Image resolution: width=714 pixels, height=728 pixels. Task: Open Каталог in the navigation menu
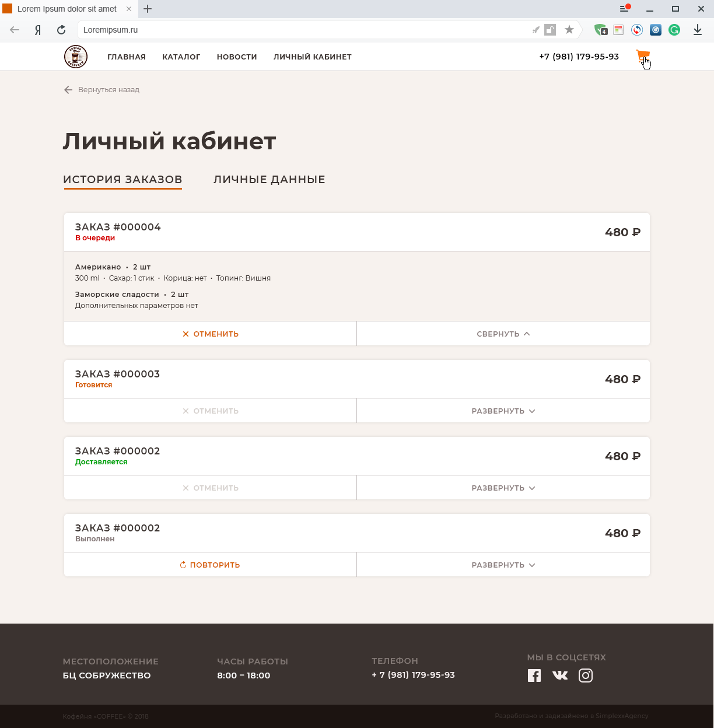(x=181, y=57)
